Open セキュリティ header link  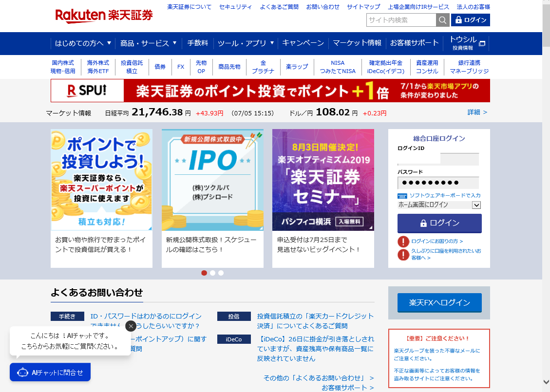235,7
